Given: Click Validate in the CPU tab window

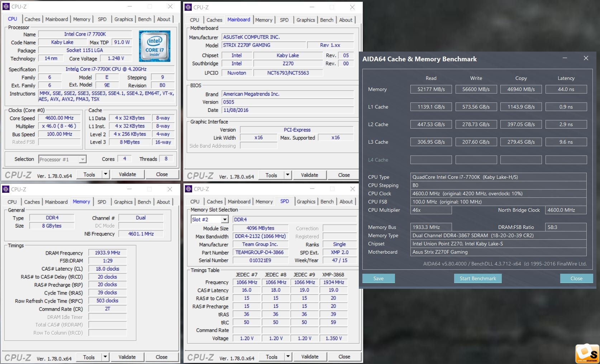Looking at the screenshot, I should [128, 174].
